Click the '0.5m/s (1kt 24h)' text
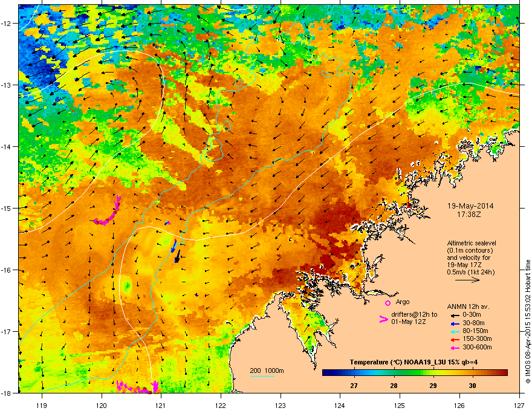This screenshot has height=411, width=532. (470, 272)
